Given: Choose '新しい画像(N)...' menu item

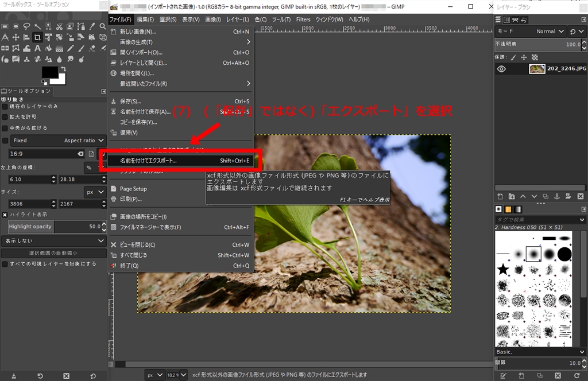Looking at the screenshot, I should click(x=181, y=32).
